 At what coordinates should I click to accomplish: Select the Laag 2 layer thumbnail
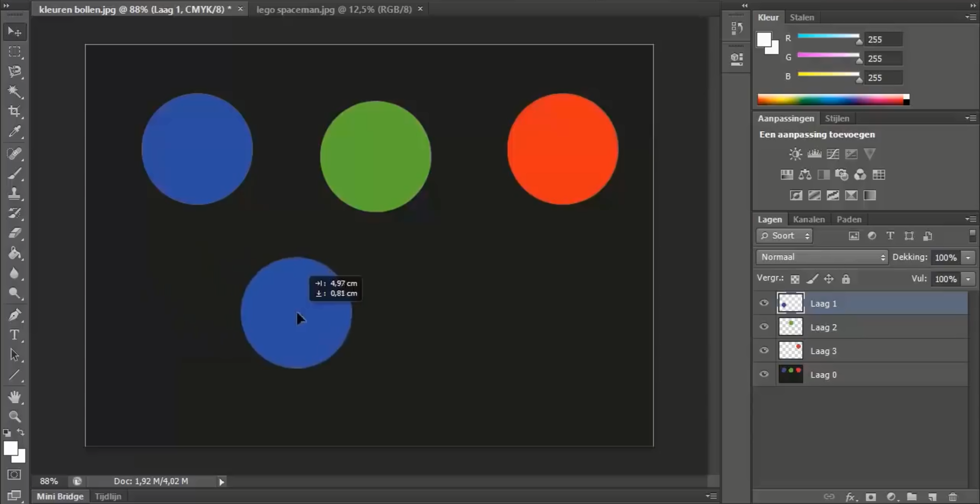(x=790, y=327)
